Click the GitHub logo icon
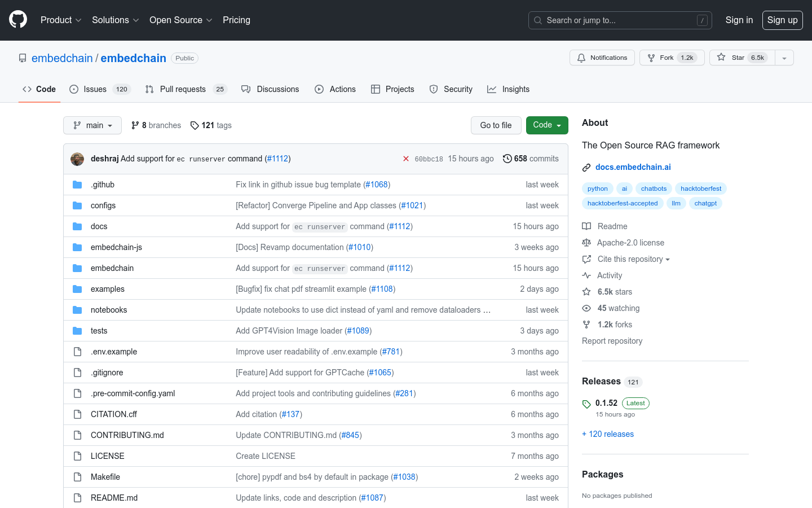 coord(18,20)
